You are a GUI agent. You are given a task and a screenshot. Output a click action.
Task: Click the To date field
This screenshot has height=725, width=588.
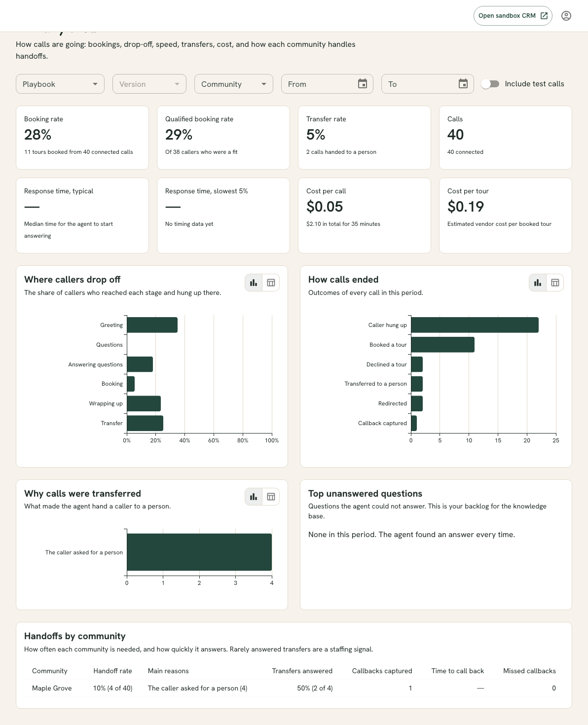tap(428, 84)
